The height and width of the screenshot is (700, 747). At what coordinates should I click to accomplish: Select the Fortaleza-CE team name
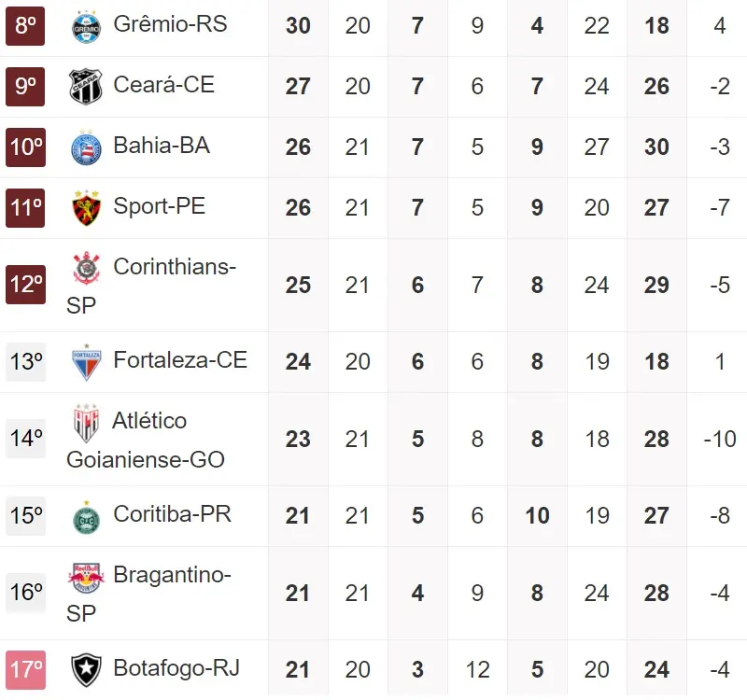click(x=180, y=360)
